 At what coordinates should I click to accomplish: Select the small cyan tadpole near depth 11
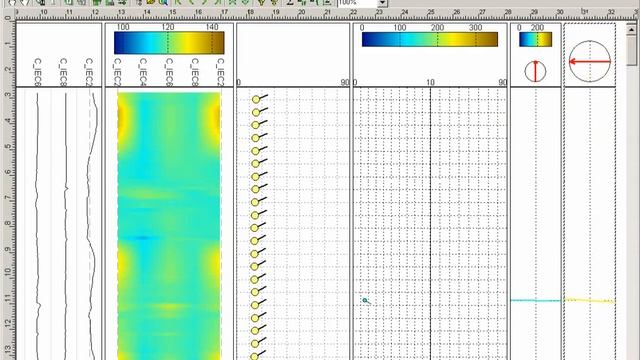coord(365,301)
